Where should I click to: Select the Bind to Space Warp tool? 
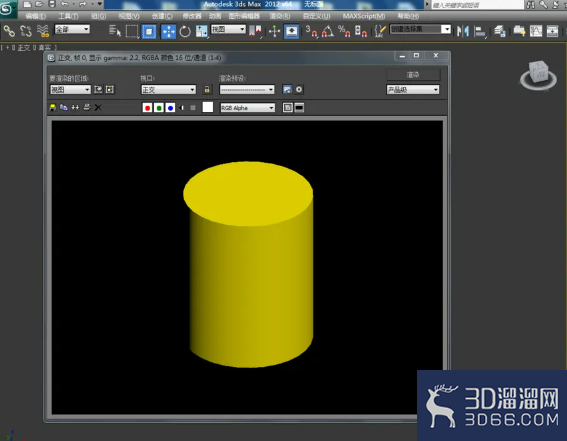point(43,31)
